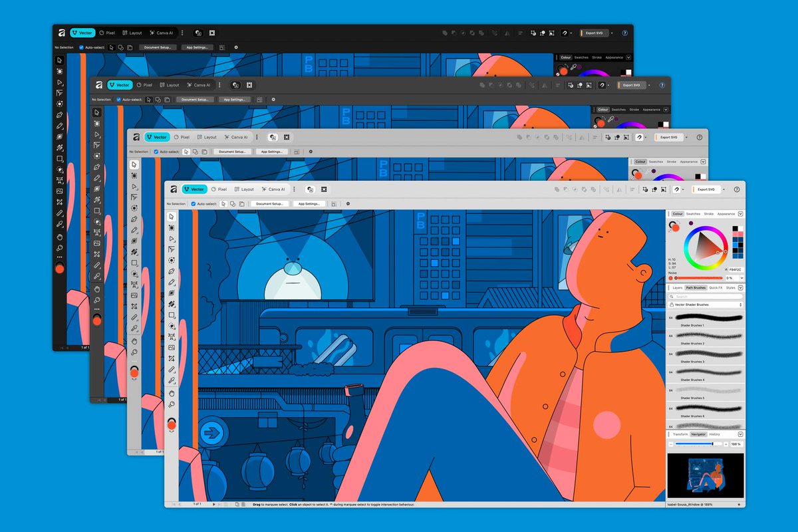798x532 pixels.
Task: Open the snapping options dropdown arrow
Action: click(683, 190)
